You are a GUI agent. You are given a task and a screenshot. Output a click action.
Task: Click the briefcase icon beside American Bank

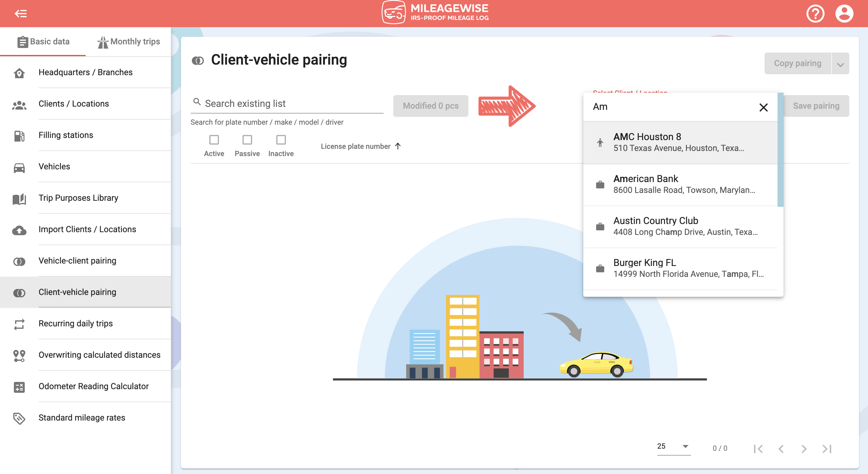click(x=600, y=184)
